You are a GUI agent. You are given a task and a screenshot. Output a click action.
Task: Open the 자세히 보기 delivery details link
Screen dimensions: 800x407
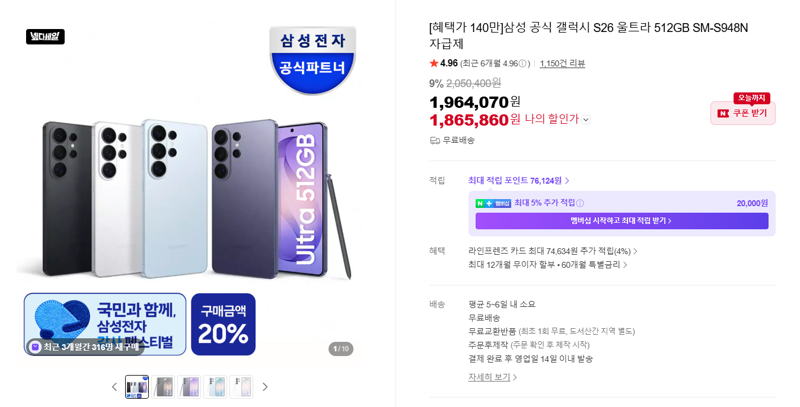(492, 377)
